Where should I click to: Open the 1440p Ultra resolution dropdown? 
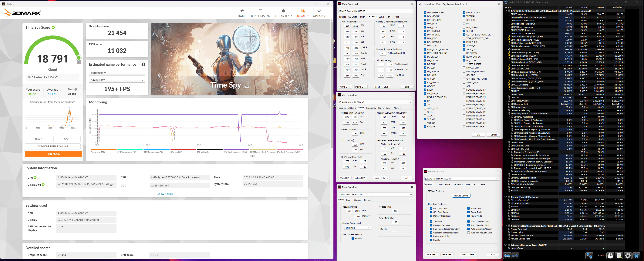click(117, 80)
